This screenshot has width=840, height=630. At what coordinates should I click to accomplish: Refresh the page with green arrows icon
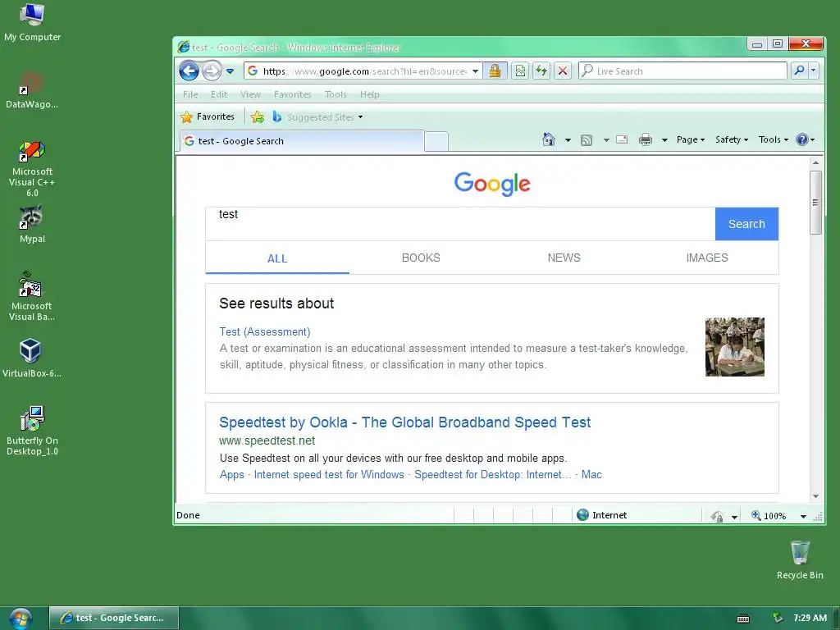click(541, 71)
